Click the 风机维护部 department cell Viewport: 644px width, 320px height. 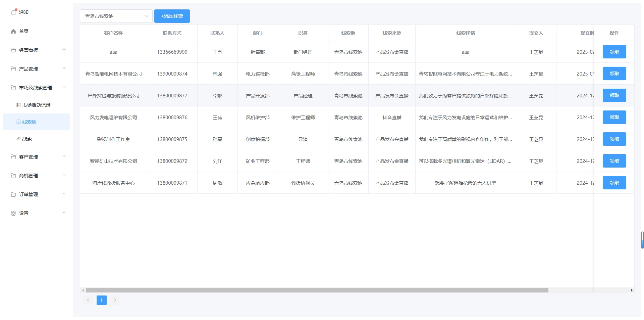[x=258, y=118]
